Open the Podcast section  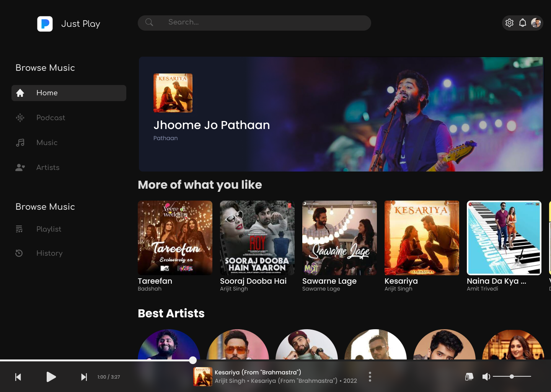coord(51,118)
